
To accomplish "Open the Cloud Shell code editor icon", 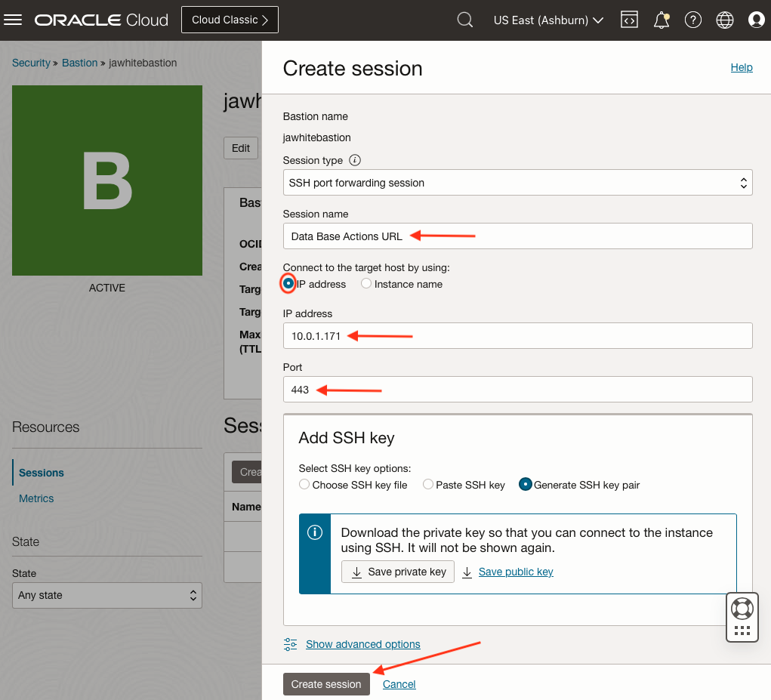I will pyautogui.click(x=629, y=20).
